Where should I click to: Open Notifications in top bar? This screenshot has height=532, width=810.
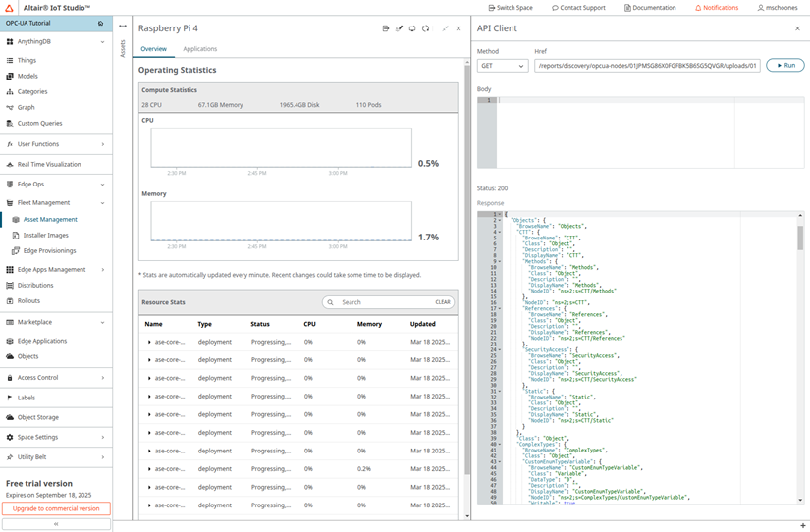click(x=717, y=8)
